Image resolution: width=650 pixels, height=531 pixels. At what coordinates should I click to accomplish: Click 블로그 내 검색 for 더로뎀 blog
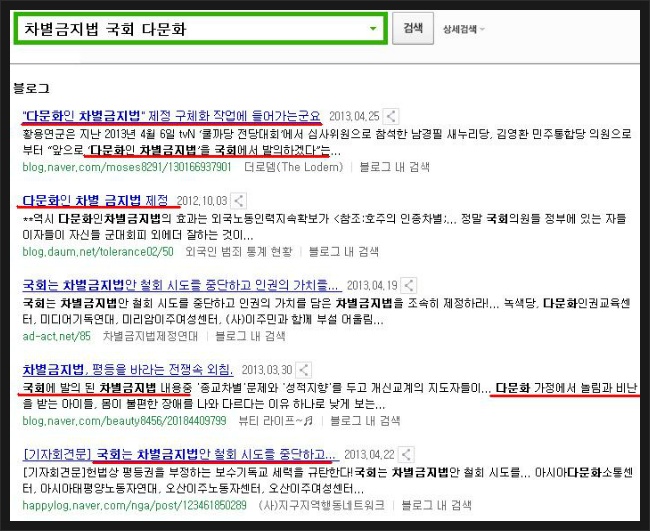tap(394, 167)
